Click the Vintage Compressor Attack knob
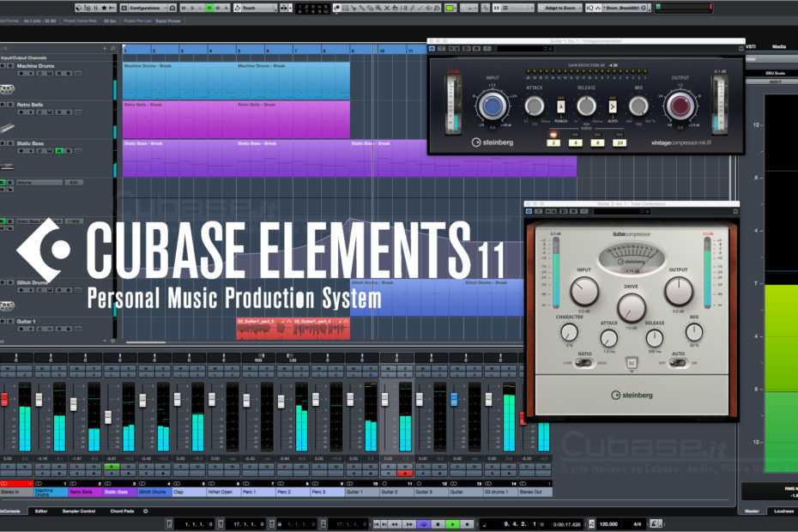 [534, 106]
